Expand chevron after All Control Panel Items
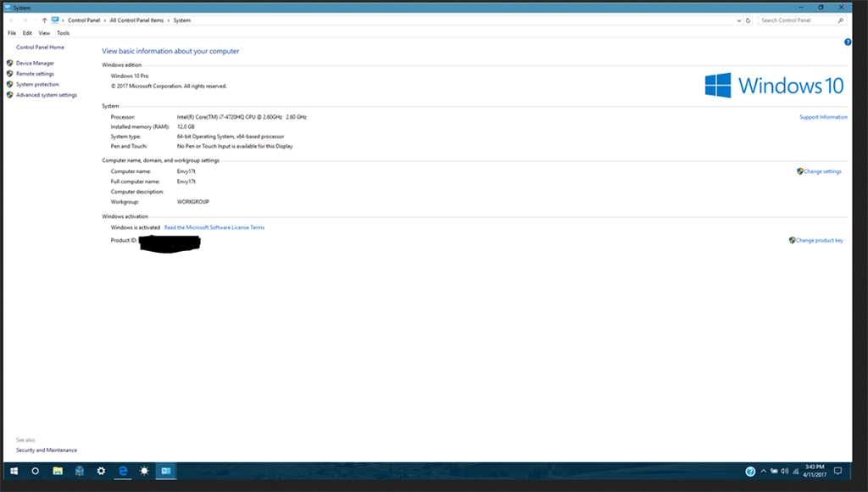868x492 pixels. point(169,20)
